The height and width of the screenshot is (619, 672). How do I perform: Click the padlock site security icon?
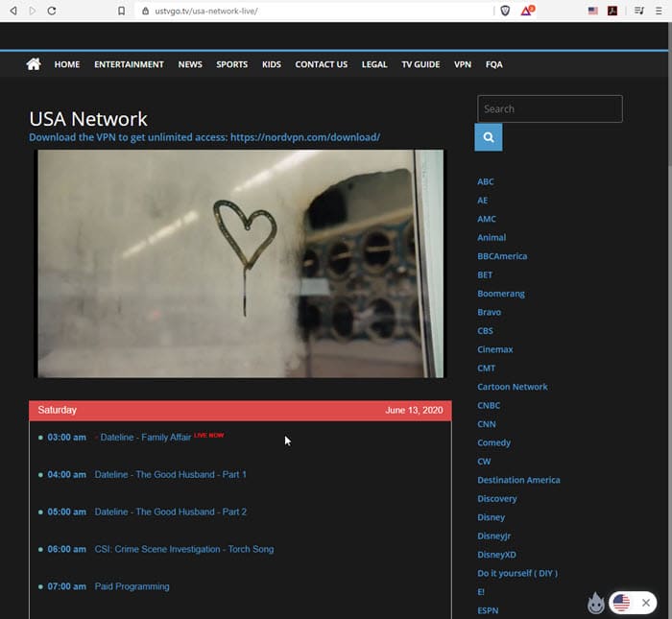tap(146, 12)
